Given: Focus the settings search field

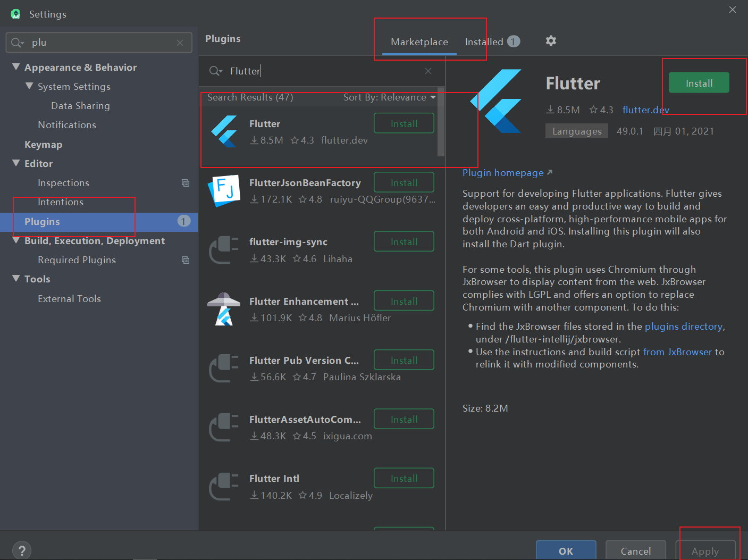Looking at the screenshot, I should point(99,43).
